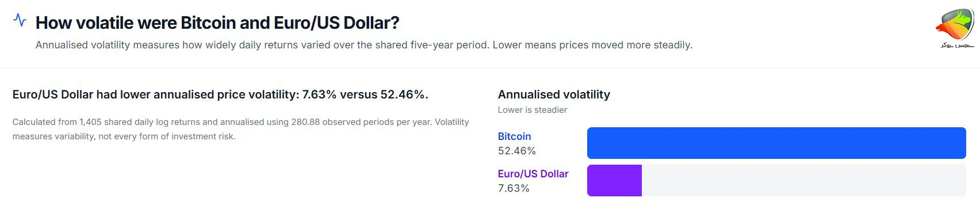Click the gray unfilled track of Euro/US Dollar bar
The height and width of the screenshot is (209, 980).
[804, 180]
